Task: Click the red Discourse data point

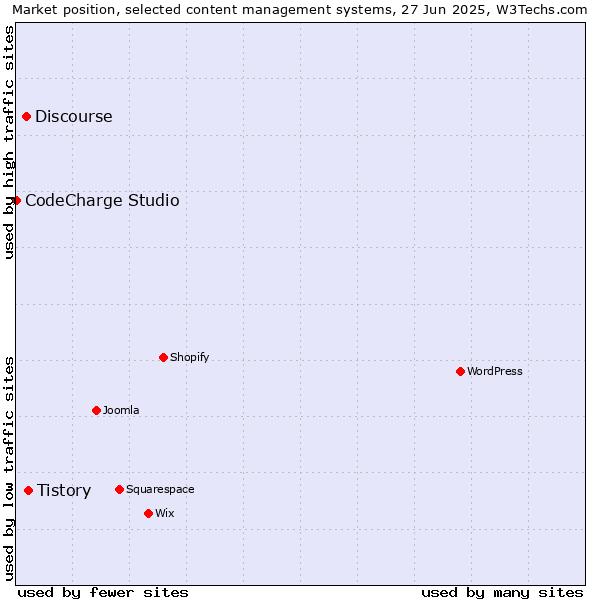Action: pos(26,116)
